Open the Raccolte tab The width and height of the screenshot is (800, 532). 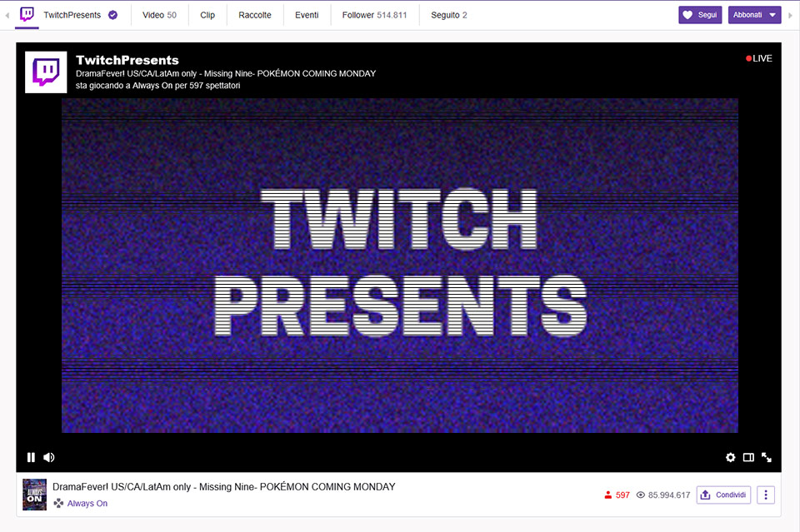[x=255, y=15]
